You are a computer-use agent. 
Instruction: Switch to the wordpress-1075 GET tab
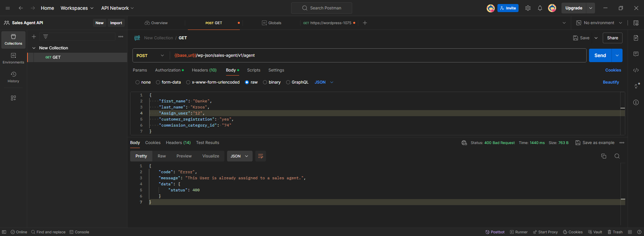coord(329,23)
